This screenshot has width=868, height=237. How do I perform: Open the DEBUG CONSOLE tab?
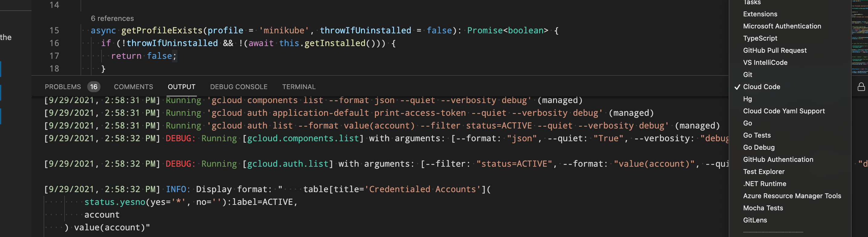point(239,87)
